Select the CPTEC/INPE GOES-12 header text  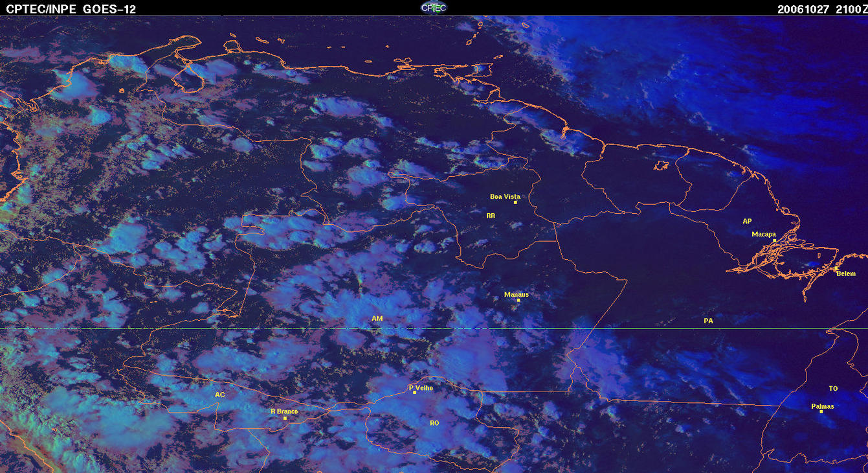(71, 8)
